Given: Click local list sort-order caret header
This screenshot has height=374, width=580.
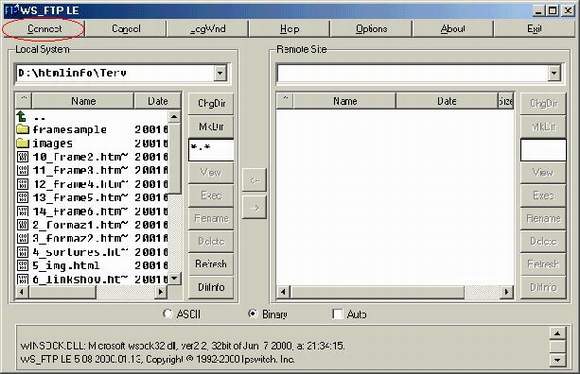Looking at the screenshot, I should tap(23, 101).
